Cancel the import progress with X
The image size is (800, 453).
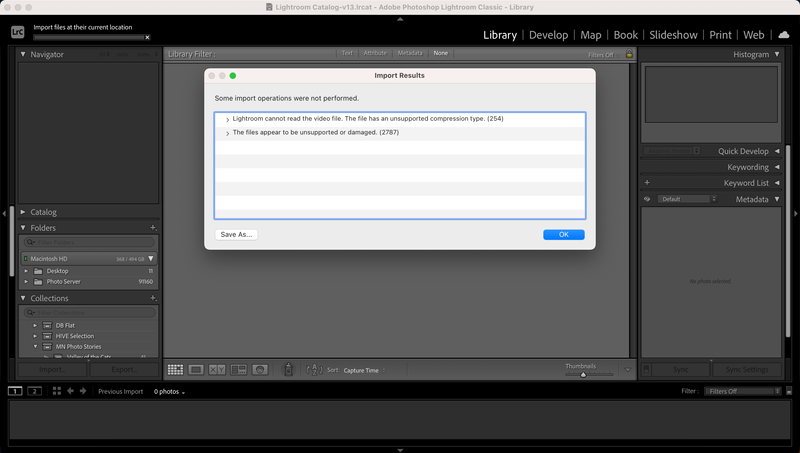click(147, 37)
